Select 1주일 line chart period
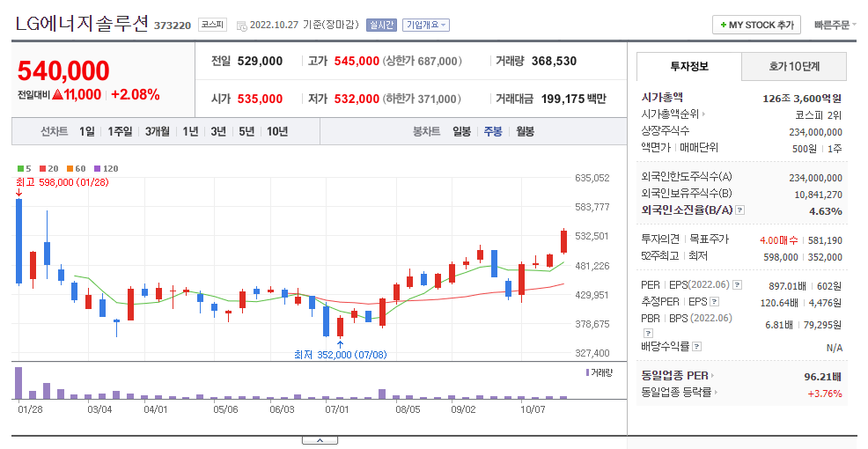Image resolution: width=868 pixels, height=449 pixels. click(x=120, y=131)
